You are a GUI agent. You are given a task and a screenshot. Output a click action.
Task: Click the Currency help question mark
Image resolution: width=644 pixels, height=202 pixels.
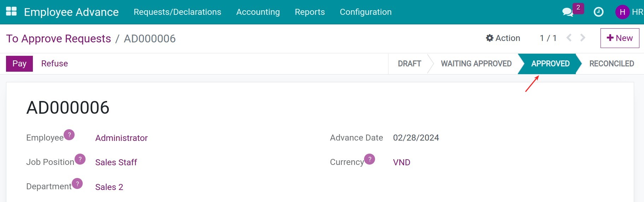point(370,159)
